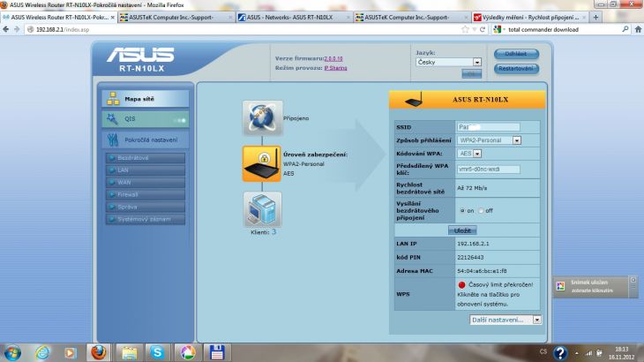Go to Firefox home page icon
Screen dimensions: 644x362
(x=638, y=30)
